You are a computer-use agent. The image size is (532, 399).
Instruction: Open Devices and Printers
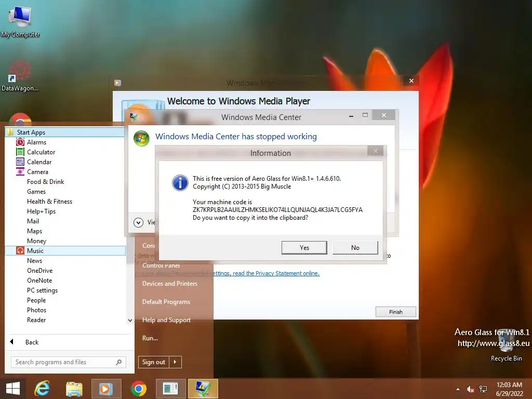[170, 283]
